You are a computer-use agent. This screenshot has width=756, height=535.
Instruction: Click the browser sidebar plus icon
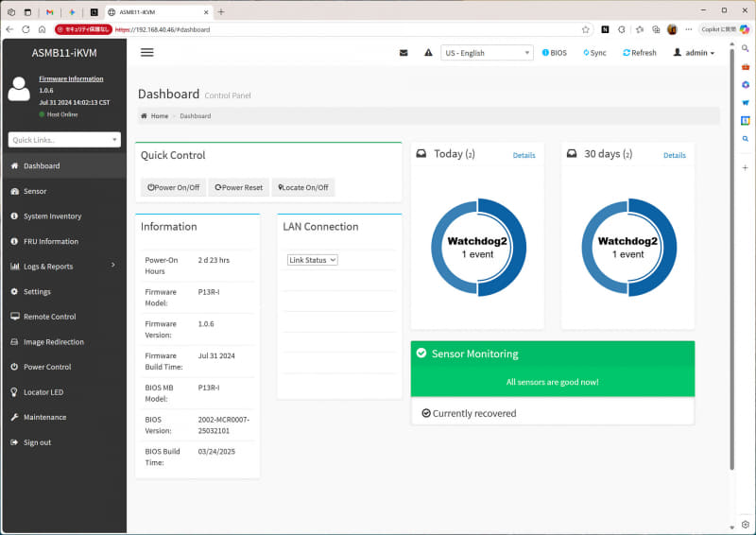pos(746,167)
